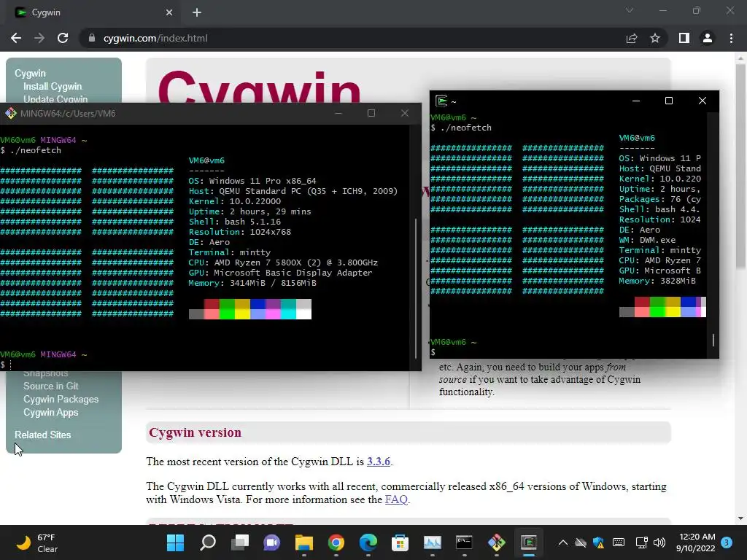Click the MINGW64 terminal scrollbar
Screen dimensions: 747x560
[416, 288]
